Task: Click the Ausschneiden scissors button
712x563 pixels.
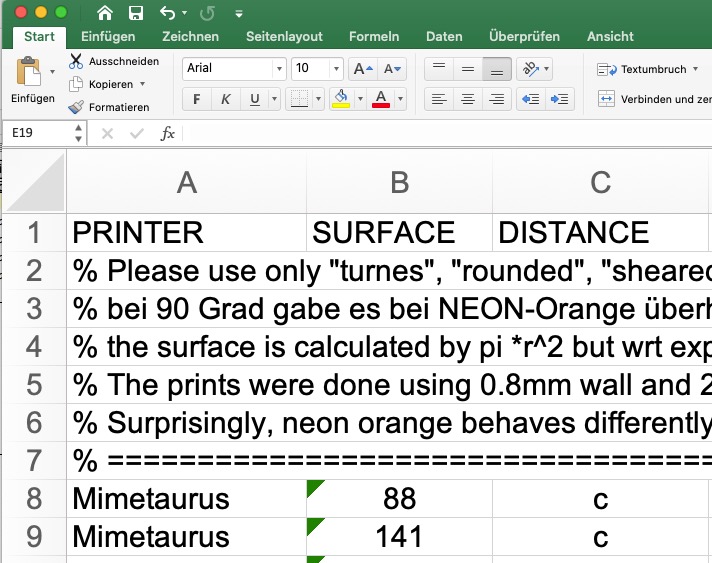Action: click(x=108, y=62)
